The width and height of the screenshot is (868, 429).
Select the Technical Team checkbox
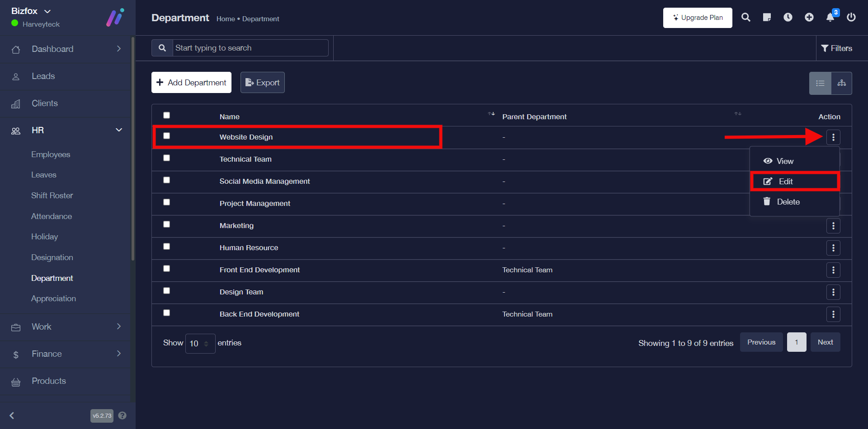[166, 158]
